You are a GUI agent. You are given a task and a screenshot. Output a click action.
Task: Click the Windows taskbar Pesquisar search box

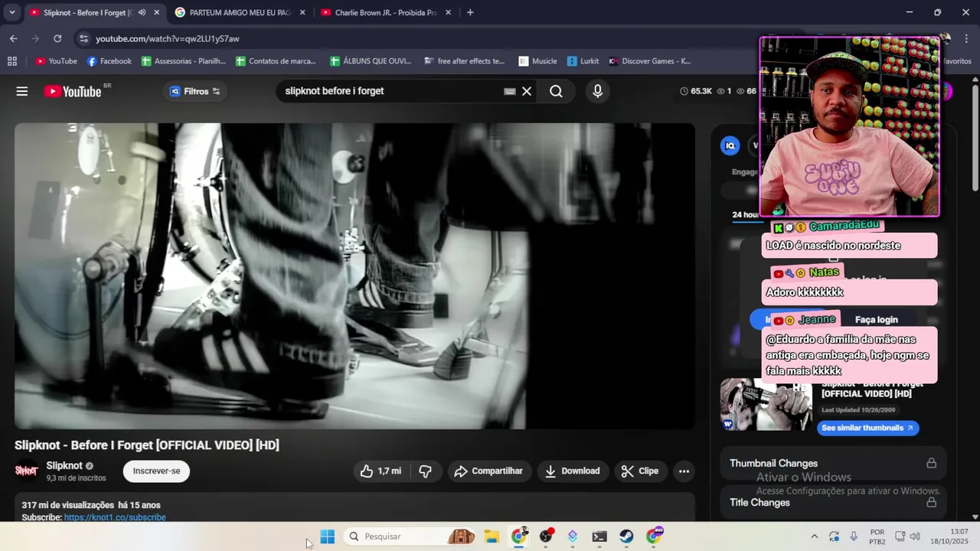click(x=411, y=536)
